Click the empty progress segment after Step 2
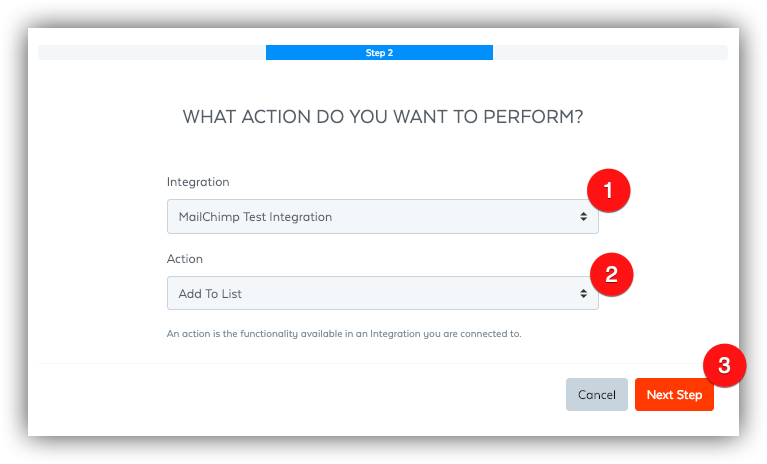 click(x=610, y=53)
